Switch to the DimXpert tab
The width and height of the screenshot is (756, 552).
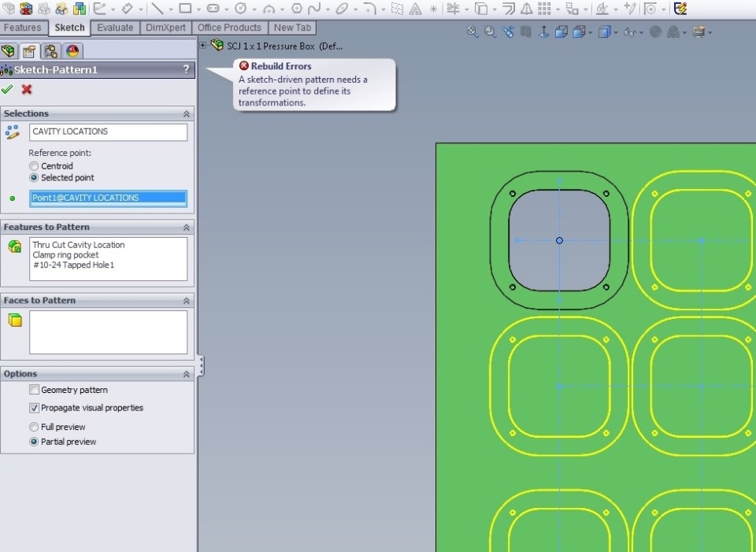point(165,28)
